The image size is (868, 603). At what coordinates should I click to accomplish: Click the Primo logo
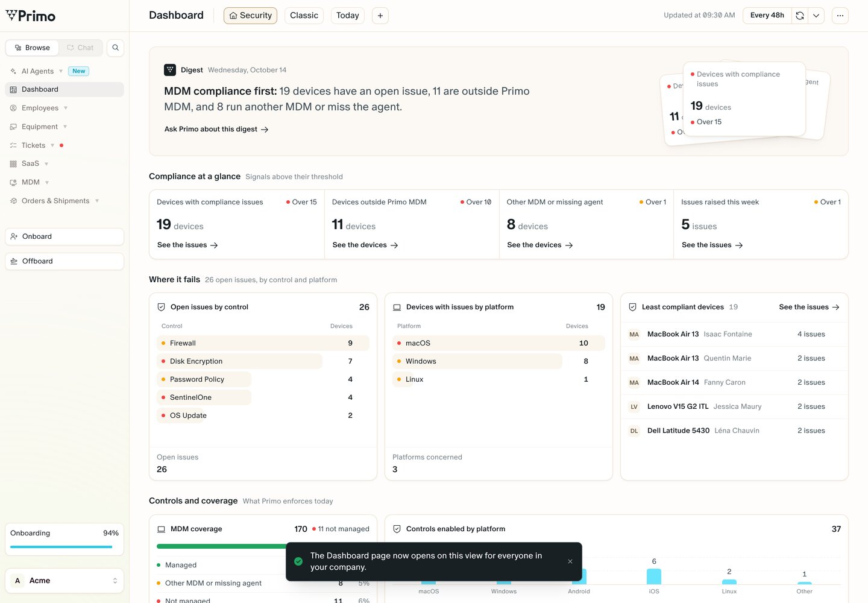tap(30, 16)
